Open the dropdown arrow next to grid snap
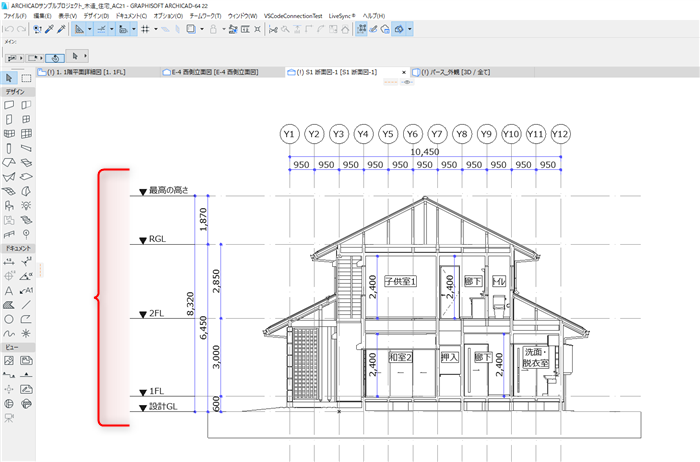 (156, 29)
